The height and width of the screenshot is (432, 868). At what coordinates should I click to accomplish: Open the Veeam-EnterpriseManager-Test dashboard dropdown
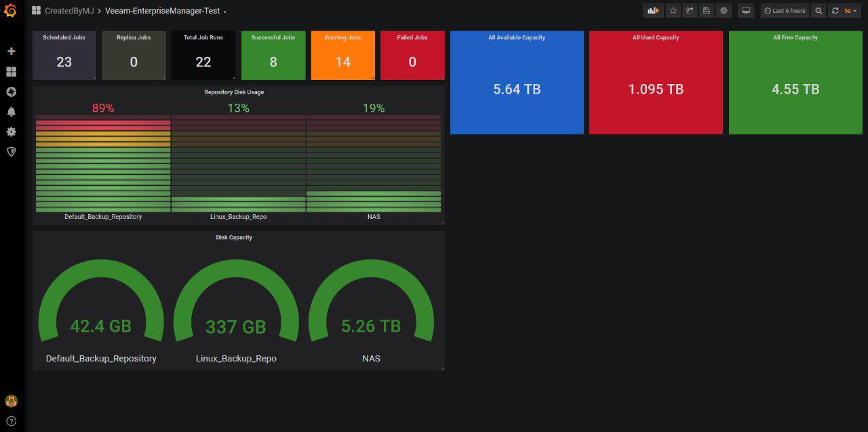[166, 11]
